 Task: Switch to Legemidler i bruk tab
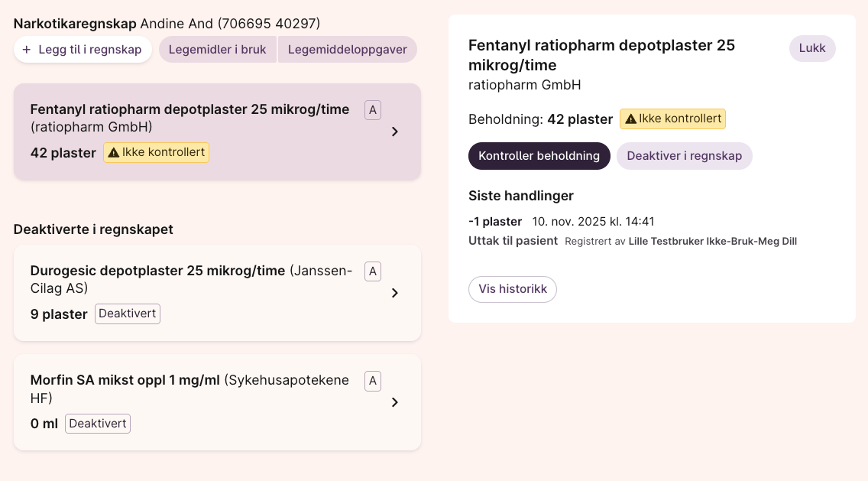218,50
